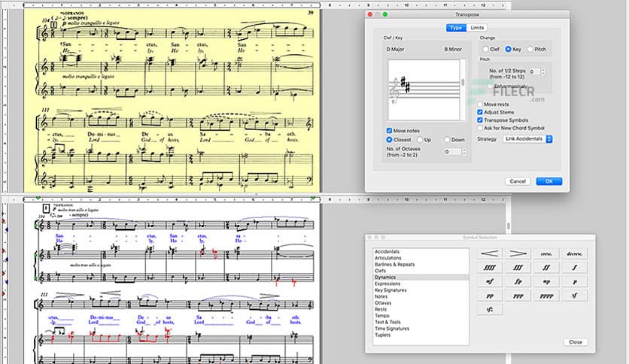
Task: Select the Key radio button
Action: point(509,49)
